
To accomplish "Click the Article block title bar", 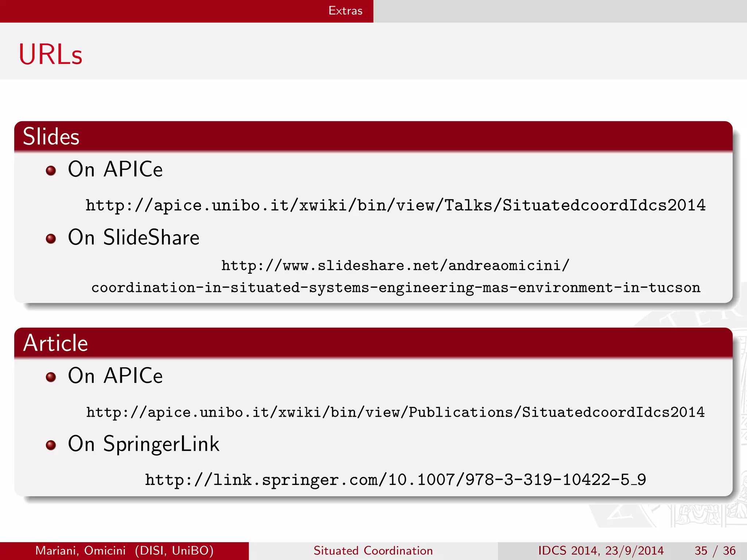I will 373,343.
